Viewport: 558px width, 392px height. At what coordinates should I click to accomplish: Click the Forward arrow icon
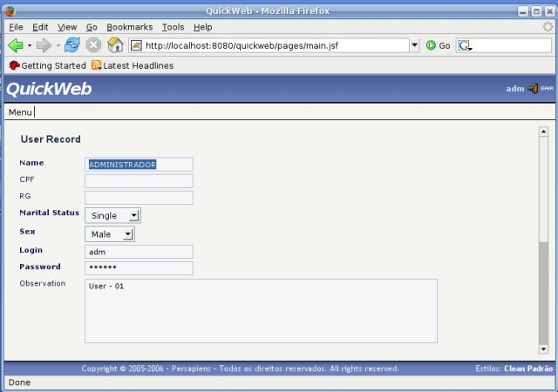pos(44,45)
